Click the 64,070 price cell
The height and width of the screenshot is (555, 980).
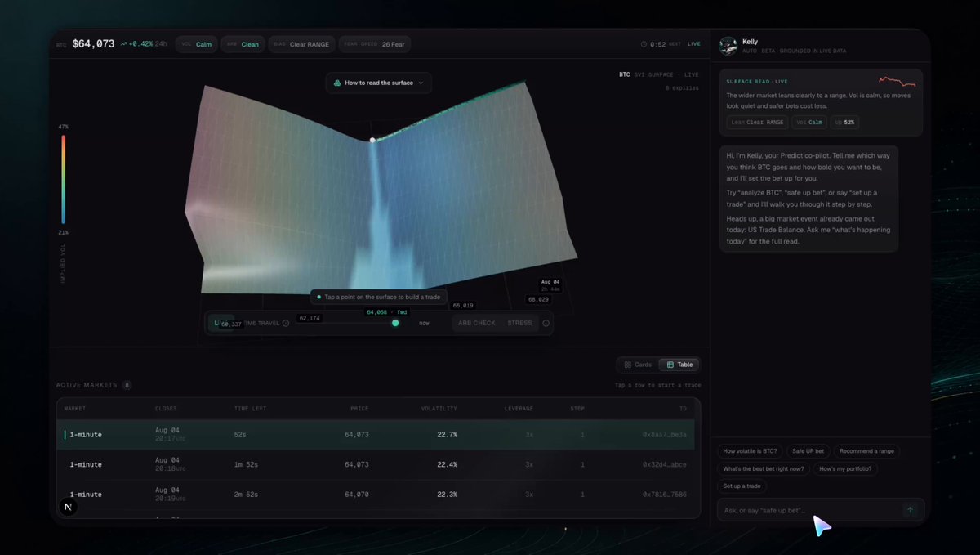[356, 495]
